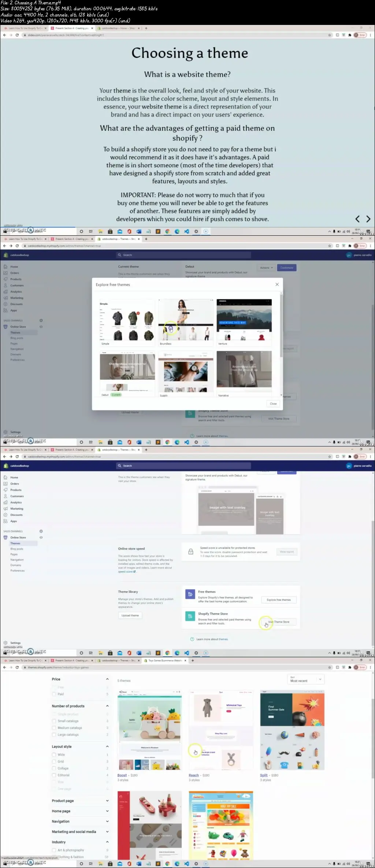Advance to the next slide in the presentation

pos(368,219)
